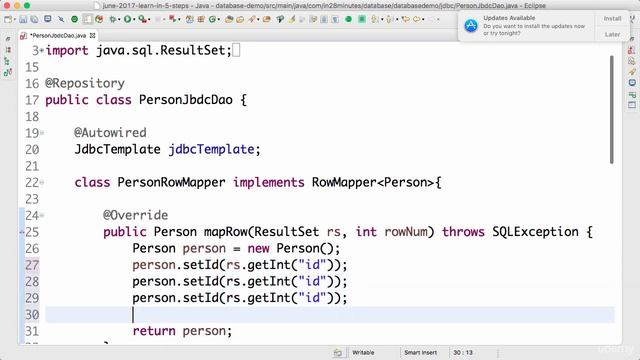Click the topmost icon in the left trim bar
The width and height of the screenshot is (640, 360).
[x=8, y=39]
